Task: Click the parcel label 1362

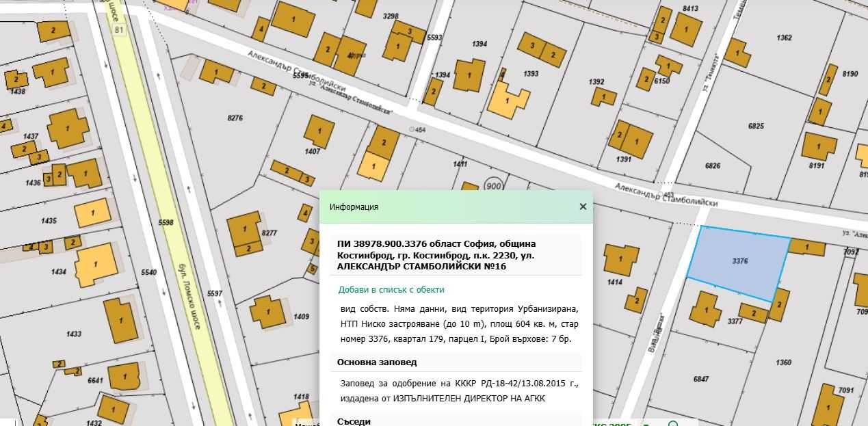Action: tap(785, 38)
